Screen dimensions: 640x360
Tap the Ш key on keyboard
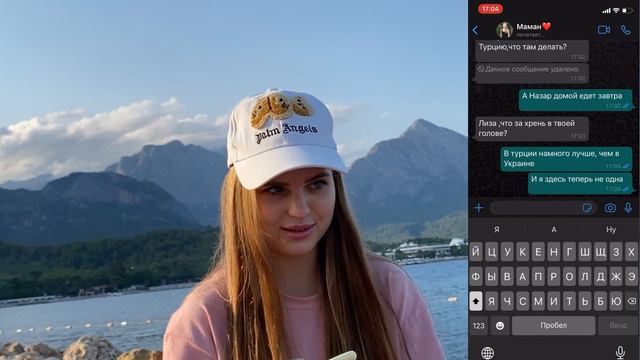pyautogui.click(x=584, y=252)
